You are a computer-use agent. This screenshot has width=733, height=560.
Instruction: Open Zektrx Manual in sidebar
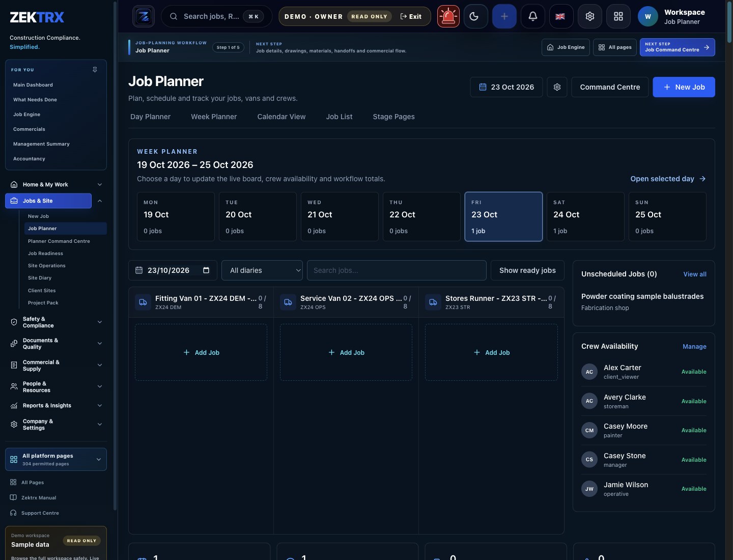(39, 498)
